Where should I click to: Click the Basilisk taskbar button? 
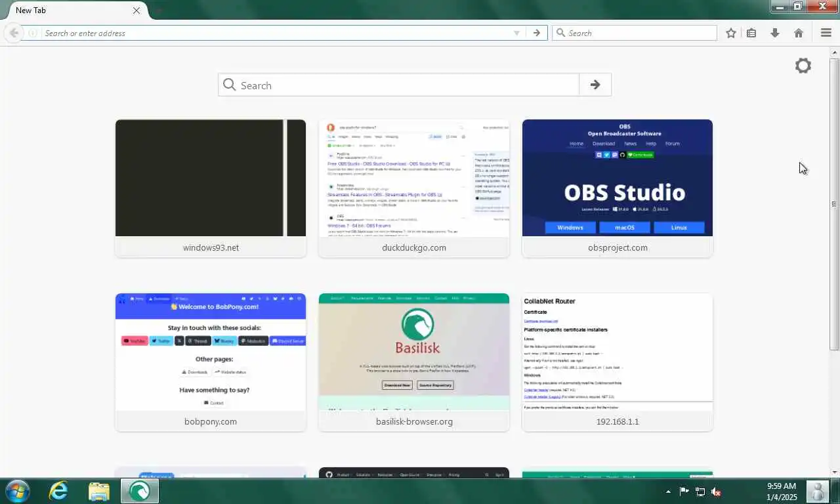(139, 491)
